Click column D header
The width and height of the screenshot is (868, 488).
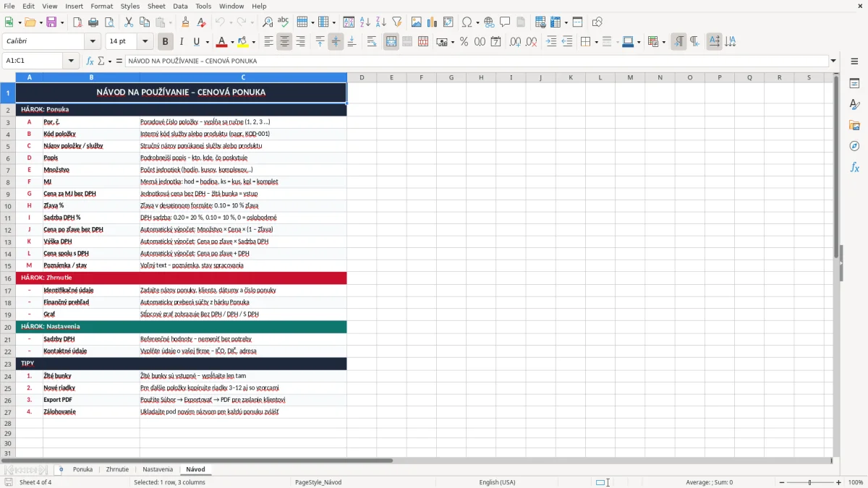pos(362,77)
